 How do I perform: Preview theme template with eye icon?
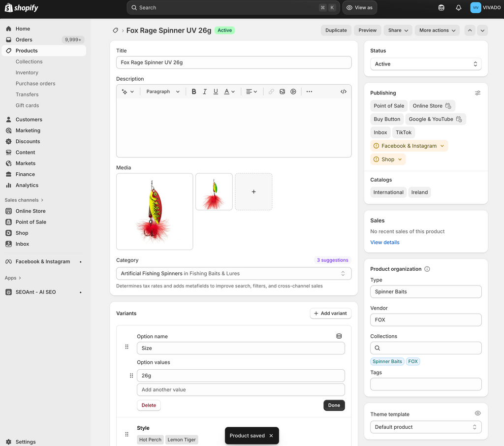click(477, 414)
